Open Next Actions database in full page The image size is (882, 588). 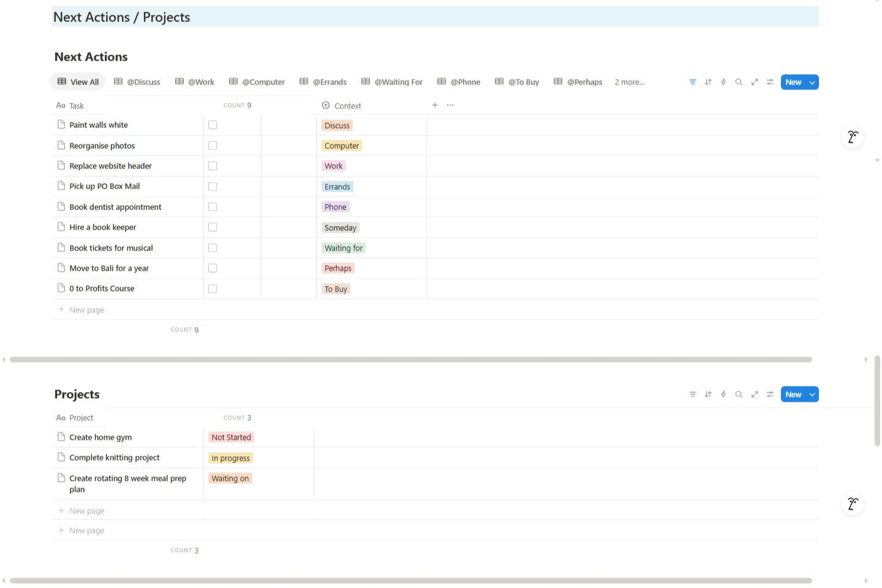pos(755,82)
